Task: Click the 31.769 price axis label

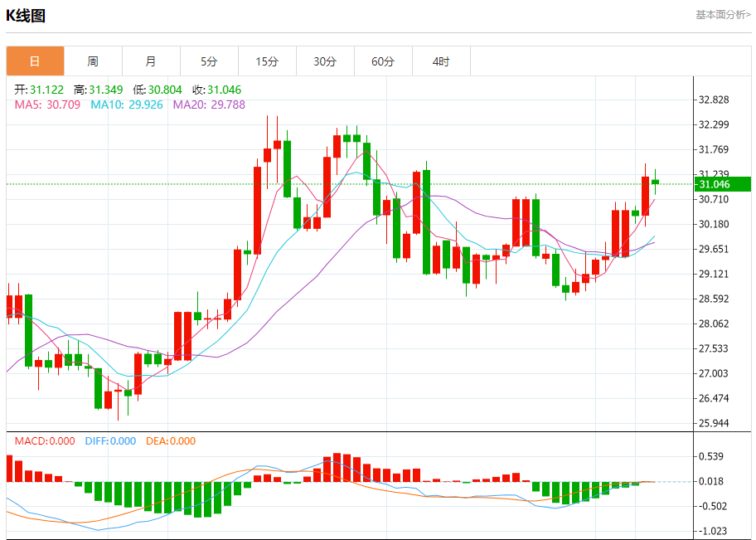Action: 714,149
